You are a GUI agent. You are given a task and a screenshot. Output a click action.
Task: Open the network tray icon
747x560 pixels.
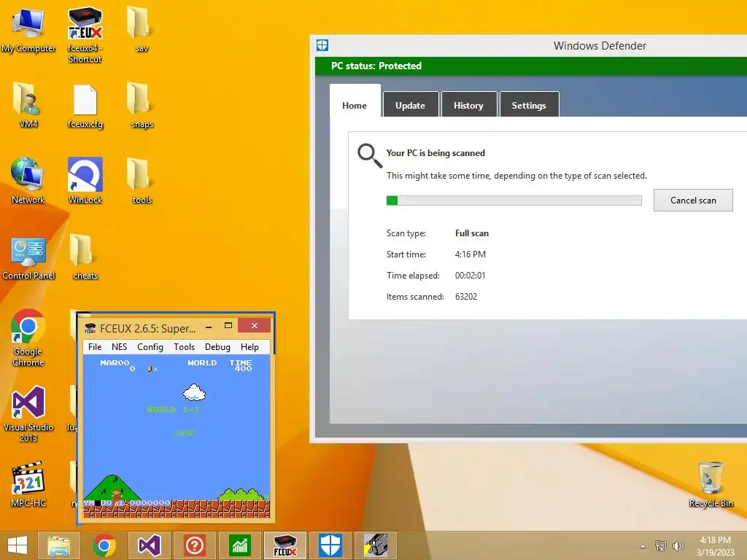[661, 545]
